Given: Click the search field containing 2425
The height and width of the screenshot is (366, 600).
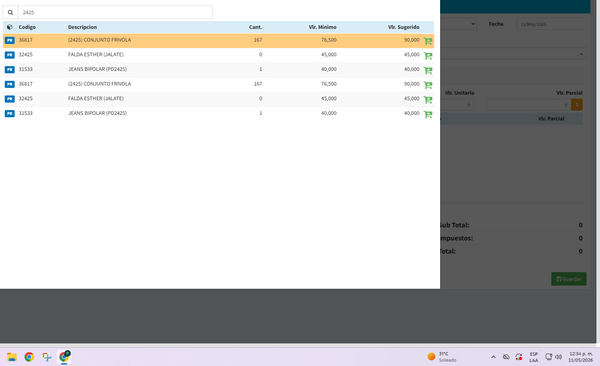Looking at the screenshot, I should (115, 13).
